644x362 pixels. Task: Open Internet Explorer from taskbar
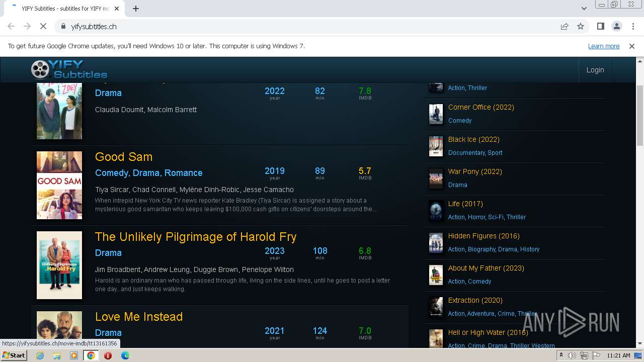click(x=40, y=355)
